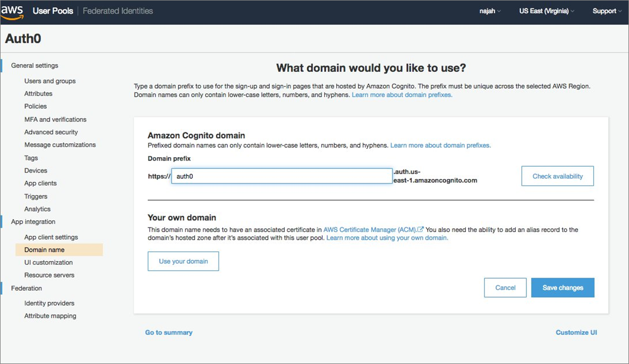Image resolution: width=629 pixels, height=364 pixels.
Task: Select Tags in sidebar
Action: click(31, 158)
